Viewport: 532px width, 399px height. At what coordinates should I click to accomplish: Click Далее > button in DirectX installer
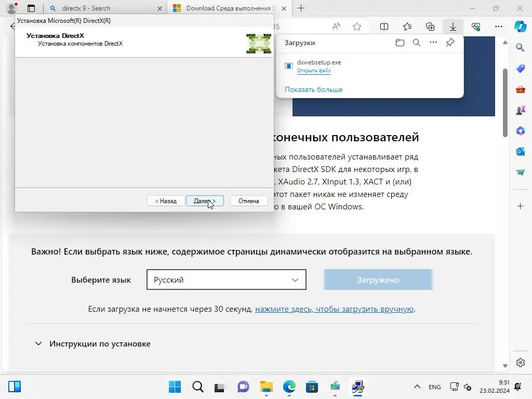point(205,201)
